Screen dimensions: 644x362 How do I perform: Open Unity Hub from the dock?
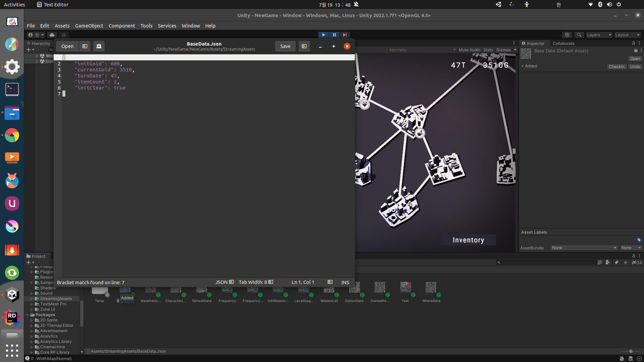[12, 295]
